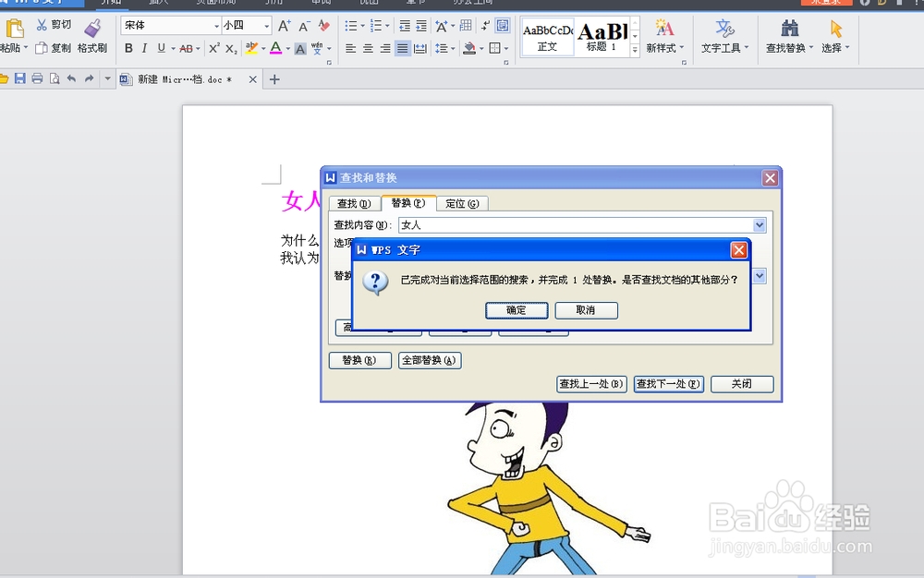Toggle bold formatting
Viewport: 924px width, 578px height.
click(x=128, y=48)
